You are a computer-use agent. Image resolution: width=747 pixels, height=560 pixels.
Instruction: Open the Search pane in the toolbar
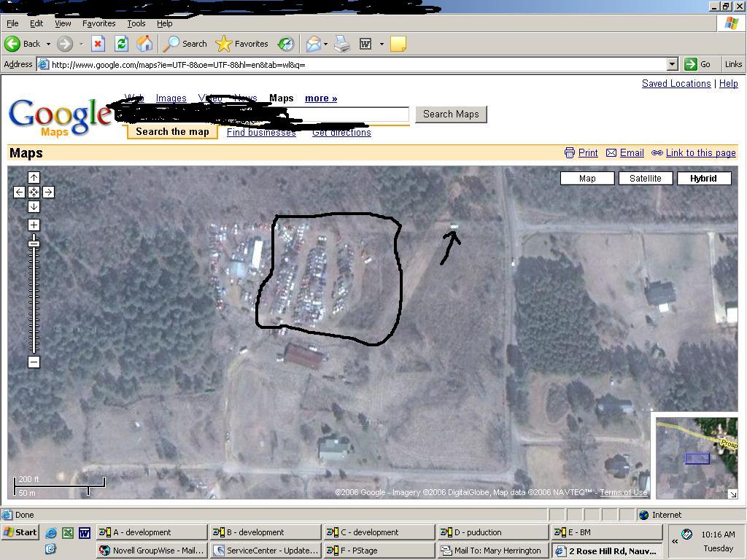[185, 44]
